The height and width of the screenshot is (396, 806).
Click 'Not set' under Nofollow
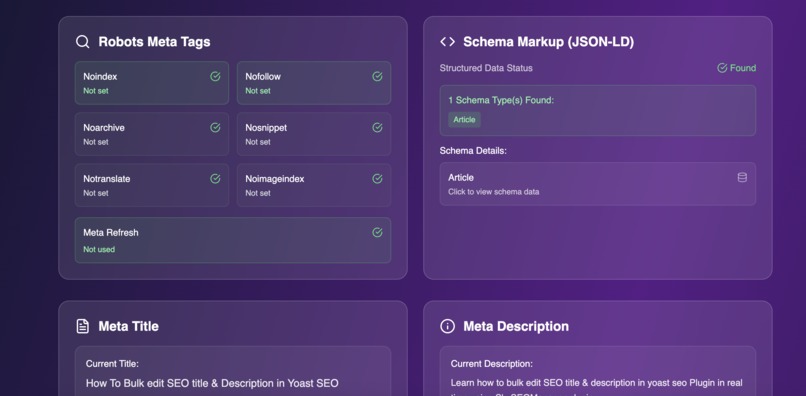(258, 91)
